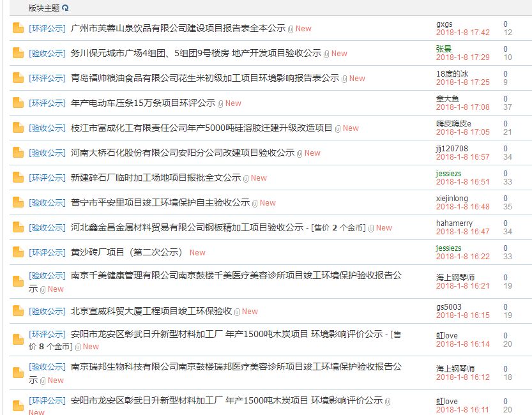Open thread 广州市芙蓉山泉饮品有限公司建设项目报告表全本公示
532x415 pixels.
178,28
